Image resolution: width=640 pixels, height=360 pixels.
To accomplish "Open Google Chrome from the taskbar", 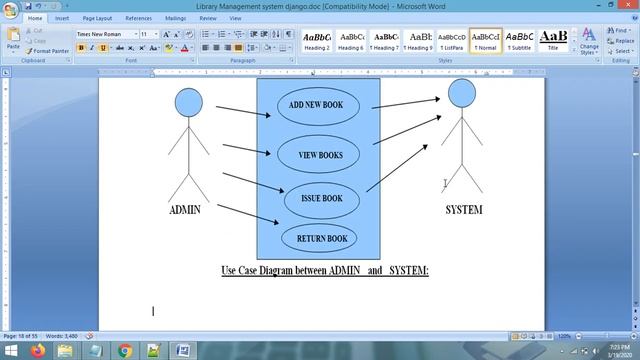I will point(125,351).
